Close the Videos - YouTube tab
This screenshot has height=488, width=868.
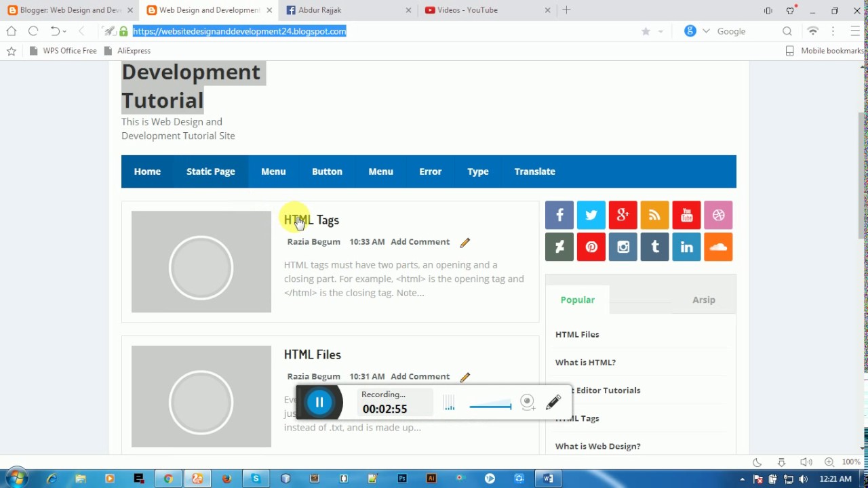click(547, 10)
